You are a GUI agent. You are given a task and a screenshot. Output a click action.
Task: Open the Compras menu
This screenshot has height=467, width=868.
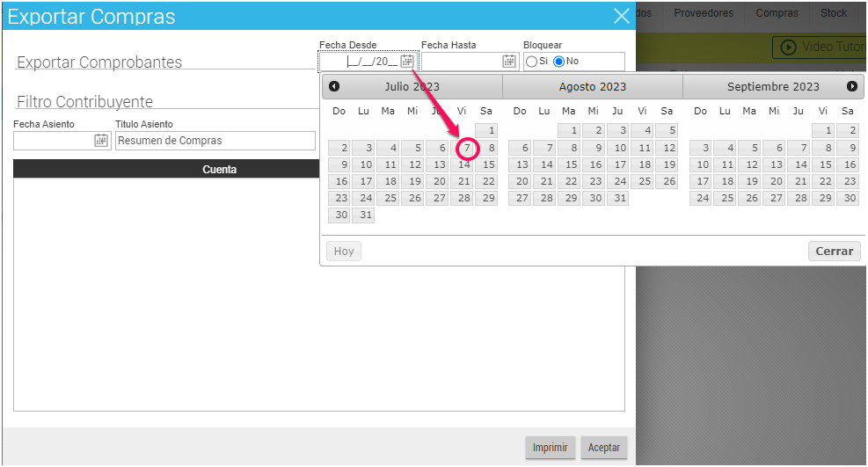[x=777, y=13]
